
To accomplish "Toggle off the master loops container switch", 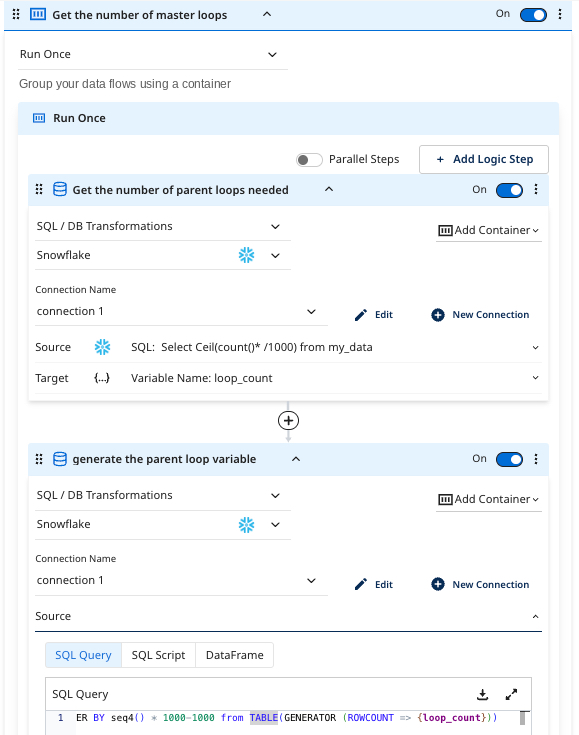I will (x=533, y=15).
